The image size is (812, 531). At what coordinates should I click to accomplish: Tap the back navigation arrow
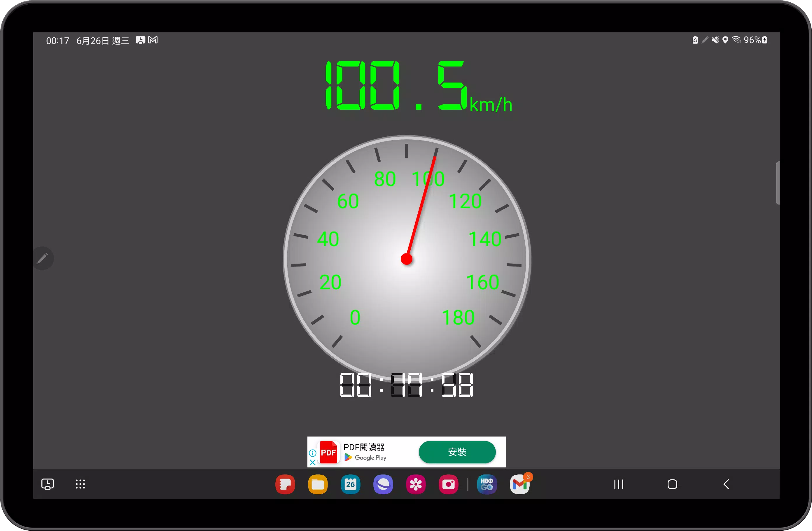point(726,484)
